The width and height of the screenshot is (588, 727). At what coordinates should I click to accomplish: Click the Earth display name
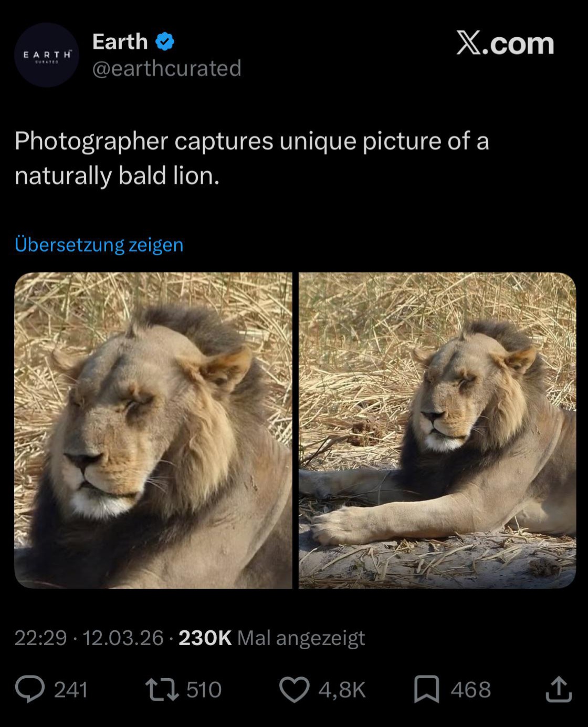(x=120, y=41)
